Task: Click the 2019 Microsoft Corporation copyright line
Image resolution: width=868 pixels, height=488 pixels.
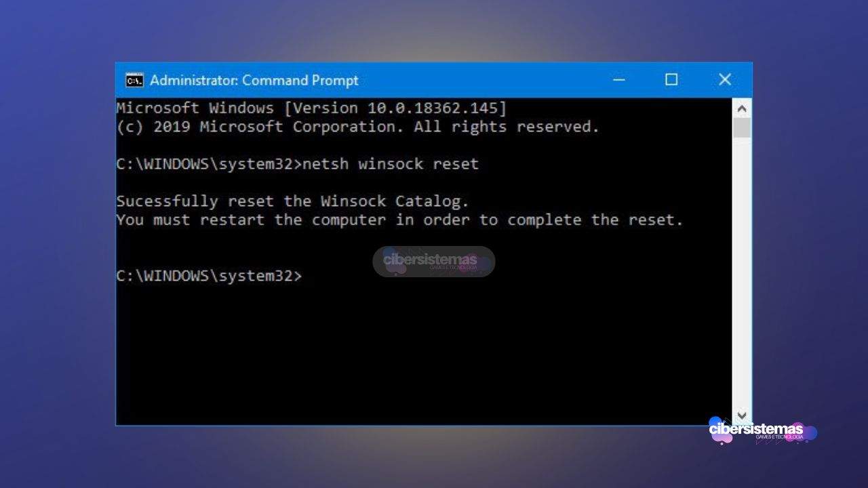Action: click(x=358, y=127)
